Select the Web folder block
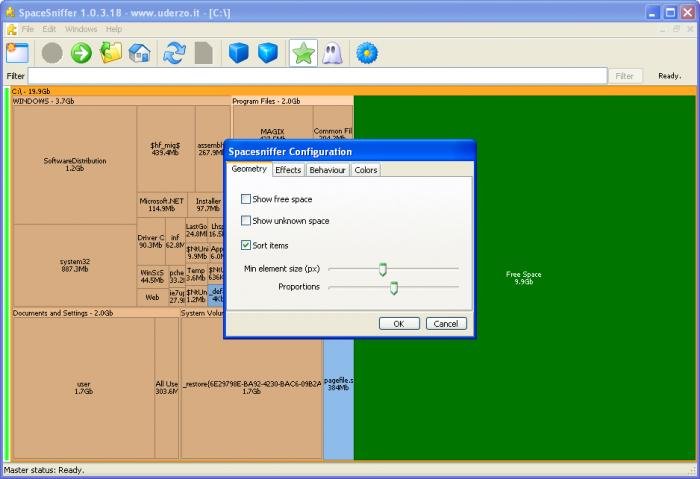The height and width of the screenshot is (479, 700). (x=152, y=297)
